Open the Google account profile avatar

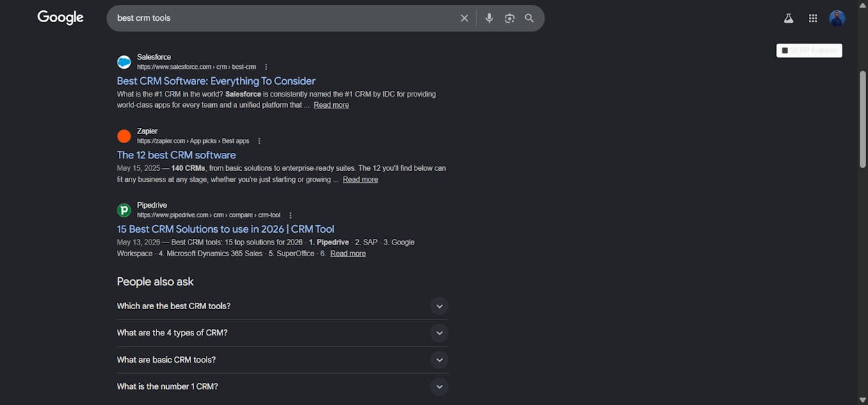click(x=837, y=19)
